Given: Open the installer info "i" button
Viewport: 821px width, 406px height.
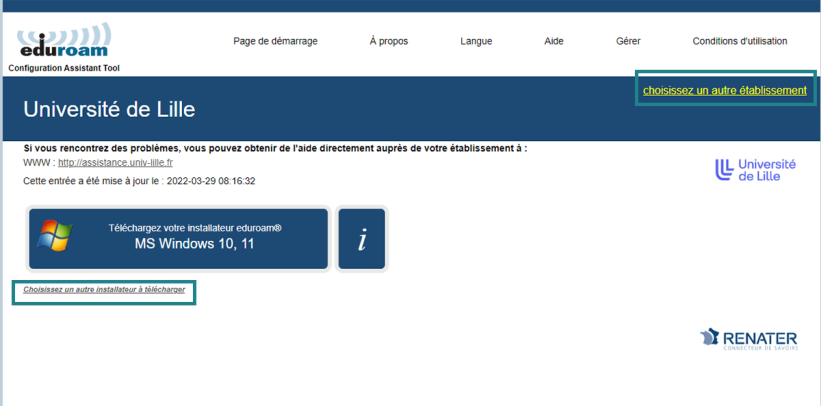Looking at the screenshot, I should (361, 239).
